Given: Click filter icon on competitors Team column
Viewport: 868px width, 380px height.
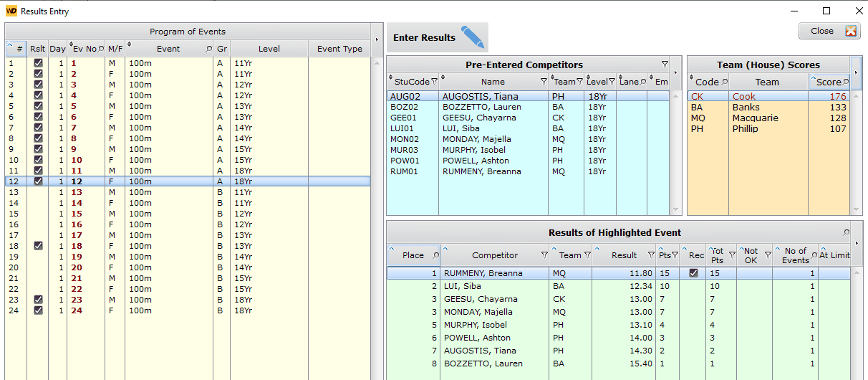Looking at the screenshot, I should tap(580, 82).
